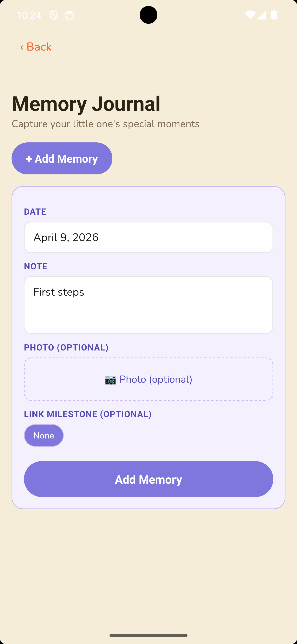
Task: Tap the NOTE field label
Action: coord(35,266)
